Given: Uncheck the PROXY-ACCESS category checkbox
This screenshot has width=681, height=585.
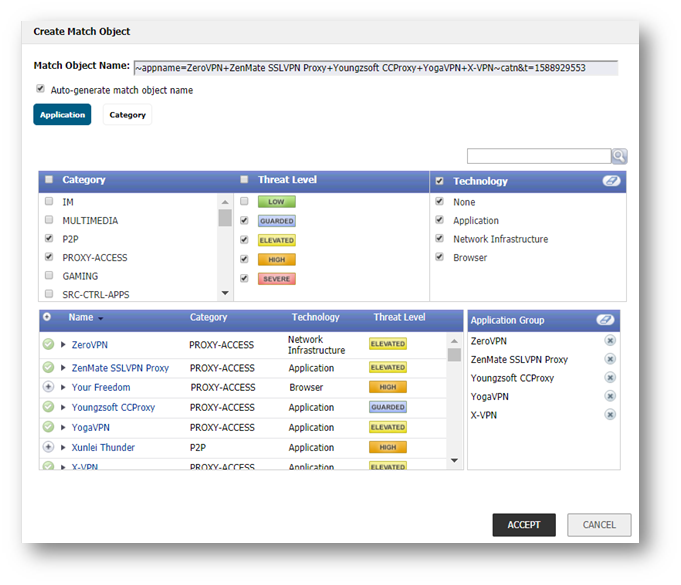Looking at the screenshot, I should pos(49,257).
